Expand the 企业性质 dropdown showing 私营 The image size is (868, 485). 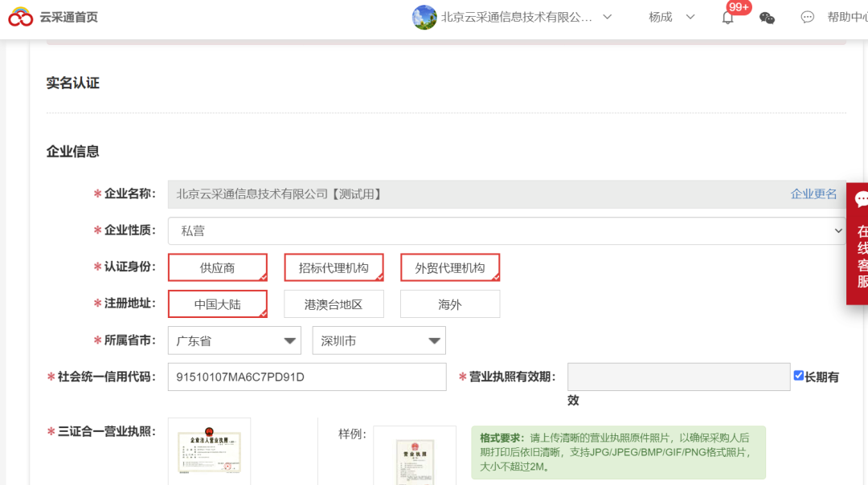tap(506, 231)
